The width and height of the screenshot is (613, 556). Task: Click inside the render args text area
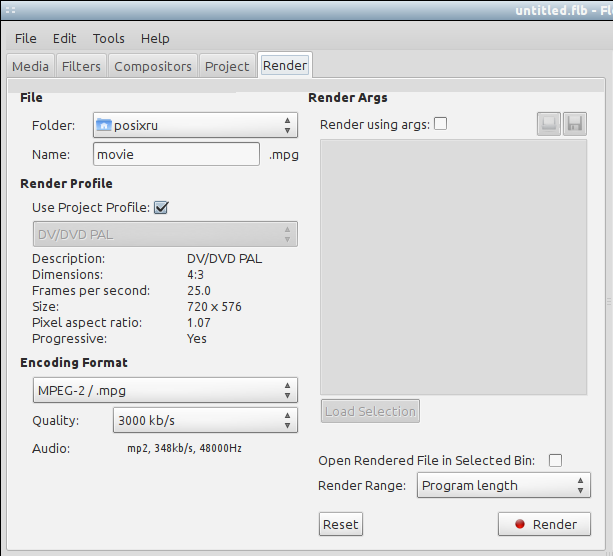click(453, 267)
